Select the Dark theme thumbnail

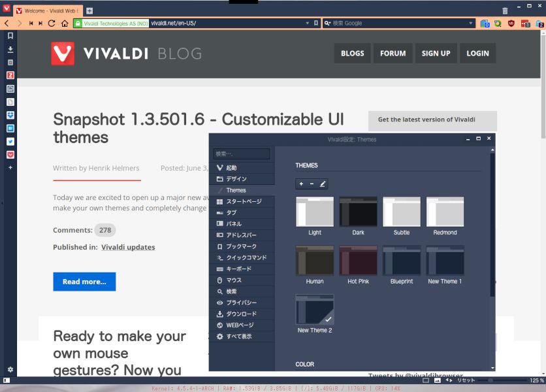point(358,212)
